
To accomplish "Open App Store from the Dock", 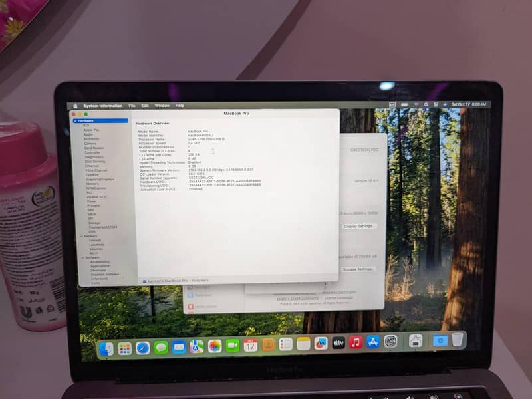I will [373, 342].
